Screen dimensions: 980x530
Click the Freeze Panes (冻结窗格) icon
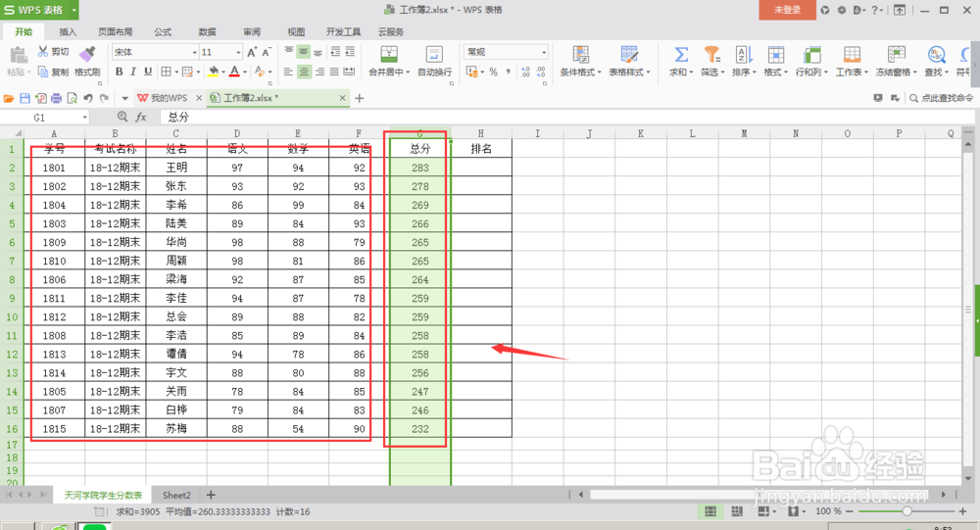click(897, 55)
